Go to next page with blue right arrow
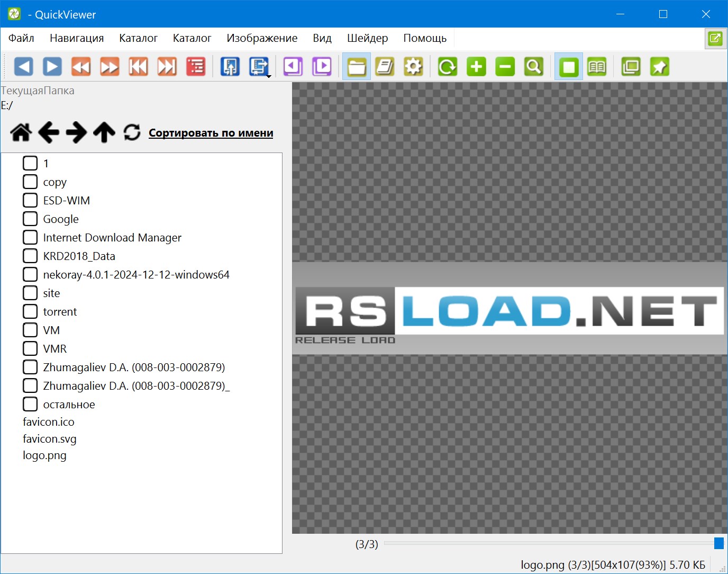Viewport: 728px width, 574px height. click(x=52, y=67)
